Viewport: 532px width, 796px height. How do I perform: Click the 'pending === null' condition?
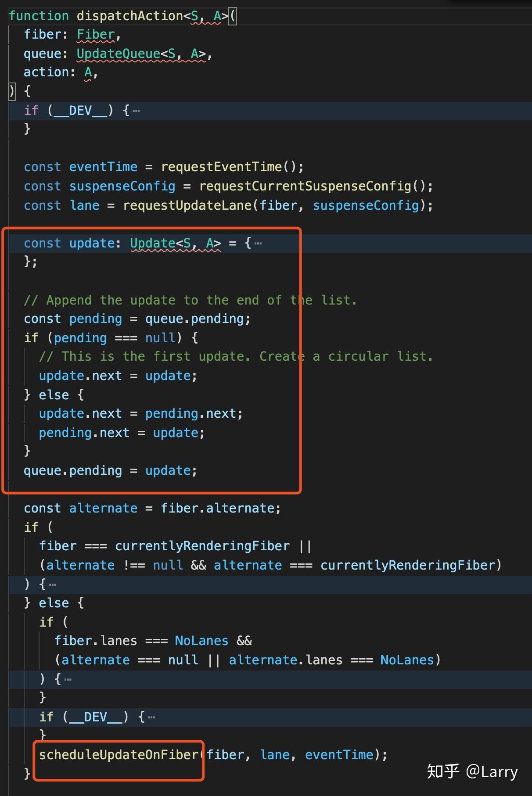115,338
